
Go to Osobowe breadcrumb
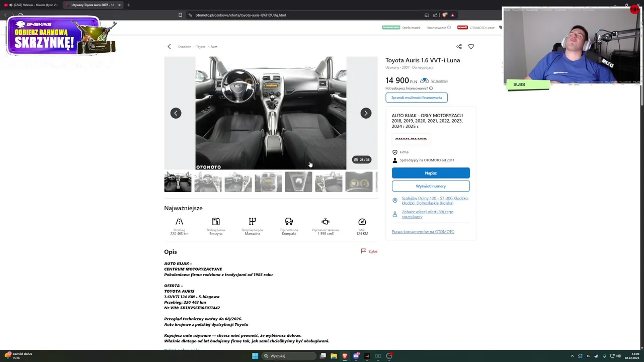click(x=184, y=47)
